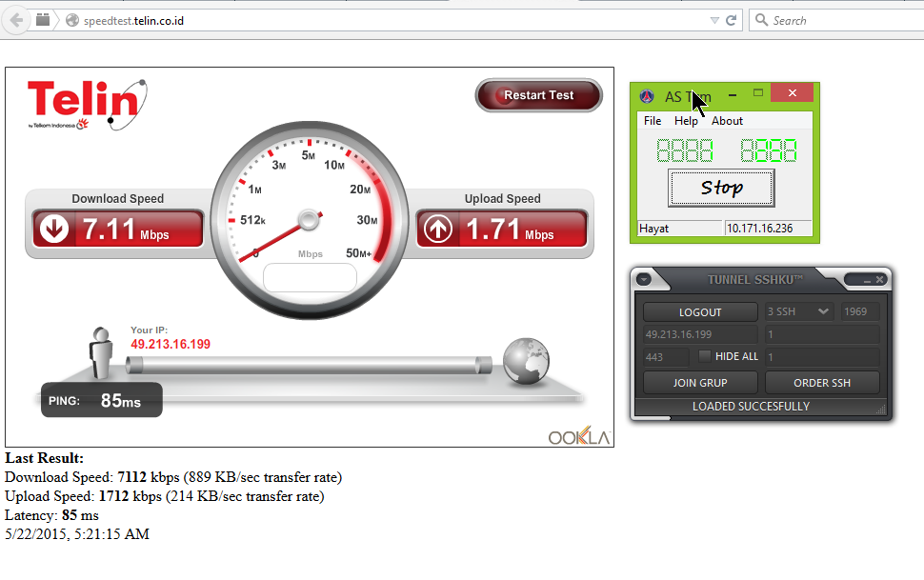Click the ORDER SSH button
The height and width of the screenshot is (580, 924).
click(x=822, y=383)
